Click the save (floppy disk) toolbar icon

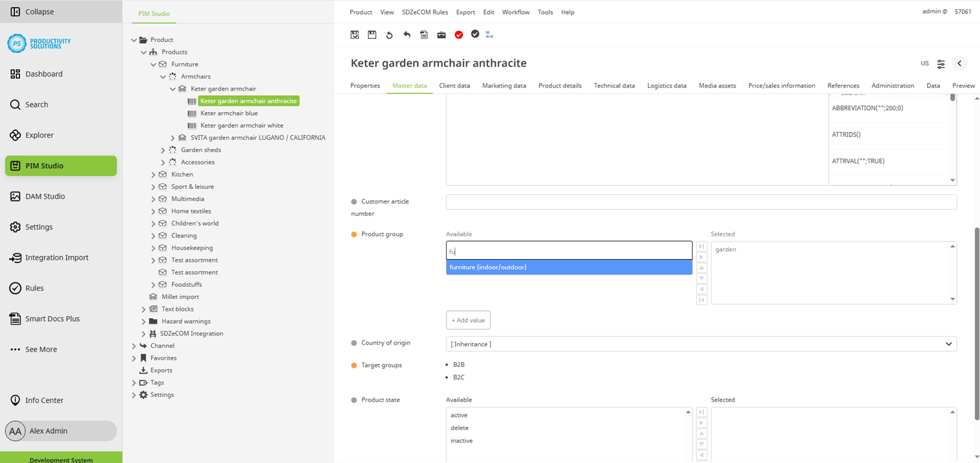click(x=371, y=35)
